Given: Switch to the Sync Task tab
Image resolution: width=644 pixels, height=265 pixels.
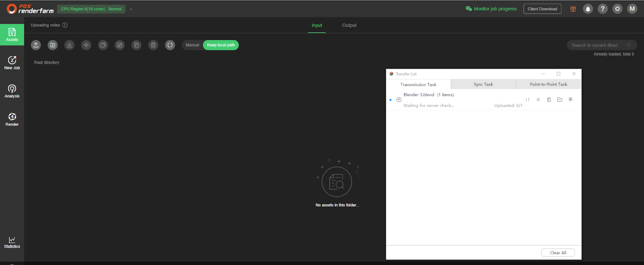Looking at the screenshot, I should (483, 84).
